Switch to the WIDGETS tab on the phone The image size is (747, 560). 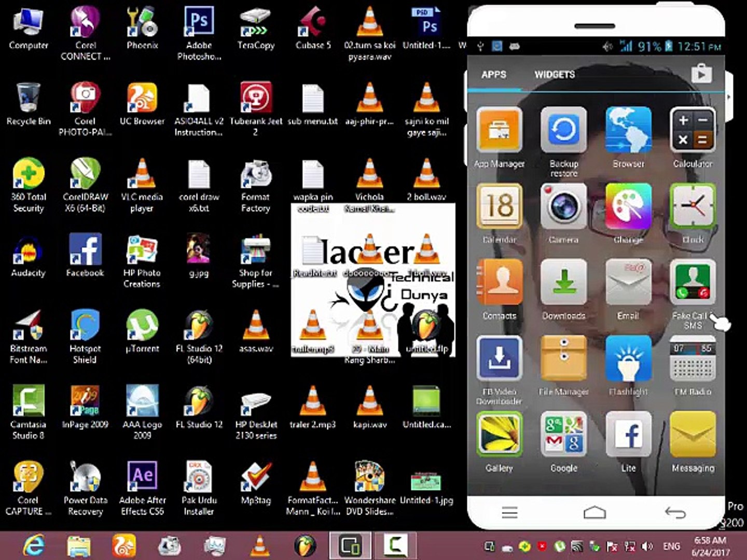pyautogui.click(x=555, y=75)
